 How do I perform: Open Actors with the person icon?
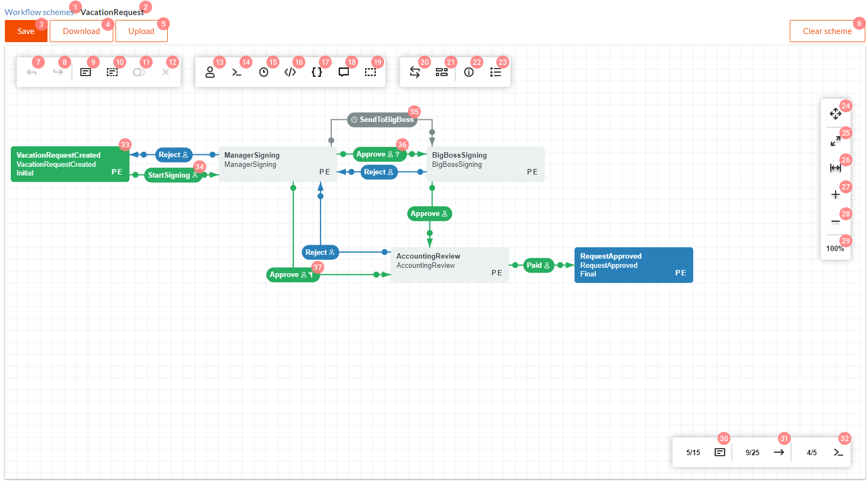tap(210, 72)
